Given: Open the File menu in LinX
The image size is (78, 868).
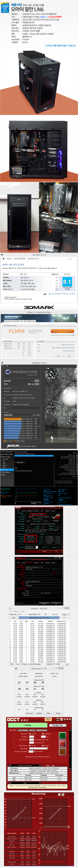Looking at the screenshot, I should (x=11, y=612).
